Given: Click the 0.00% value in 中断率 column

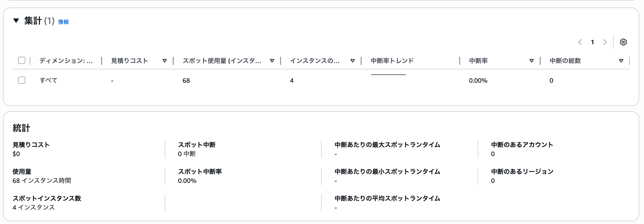Looking at the screenshot, I should point(478,80).
